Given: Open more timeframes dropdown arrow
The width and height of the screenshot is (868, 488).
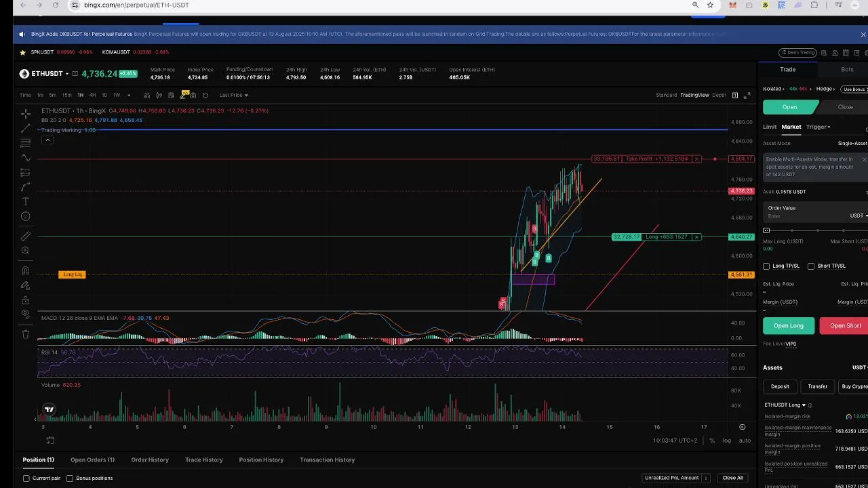Looking at the screenshot, I should click(x=129, y=96).
